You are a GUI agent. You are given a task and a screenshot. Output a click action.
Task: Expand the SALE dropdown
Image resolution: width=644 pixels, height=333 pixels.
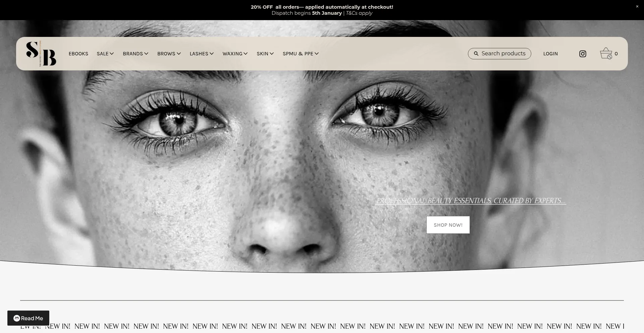pyautogui.click(x=105, y=54)
